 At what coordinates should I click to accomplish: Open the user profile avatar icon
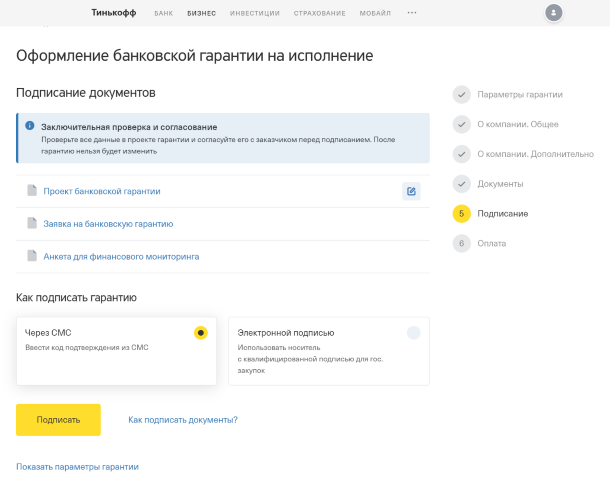pos(554,13)
